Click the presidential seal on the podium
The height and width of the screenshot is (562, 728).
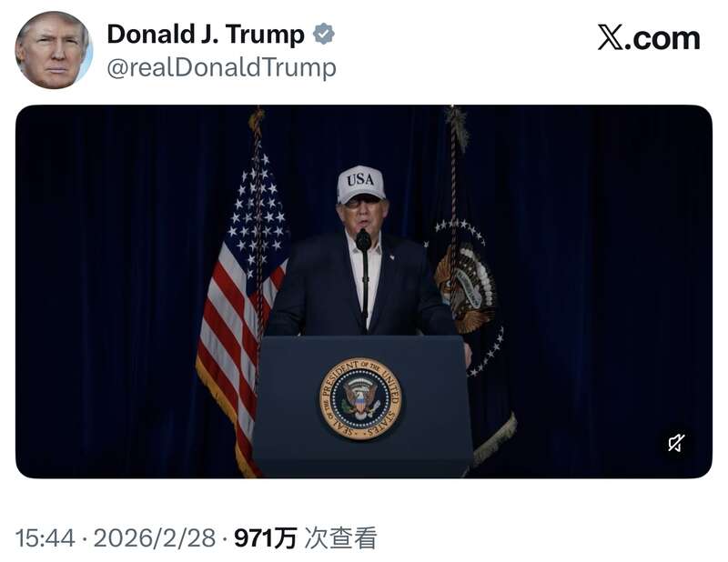pyautogui.click(x=360, y=398)
